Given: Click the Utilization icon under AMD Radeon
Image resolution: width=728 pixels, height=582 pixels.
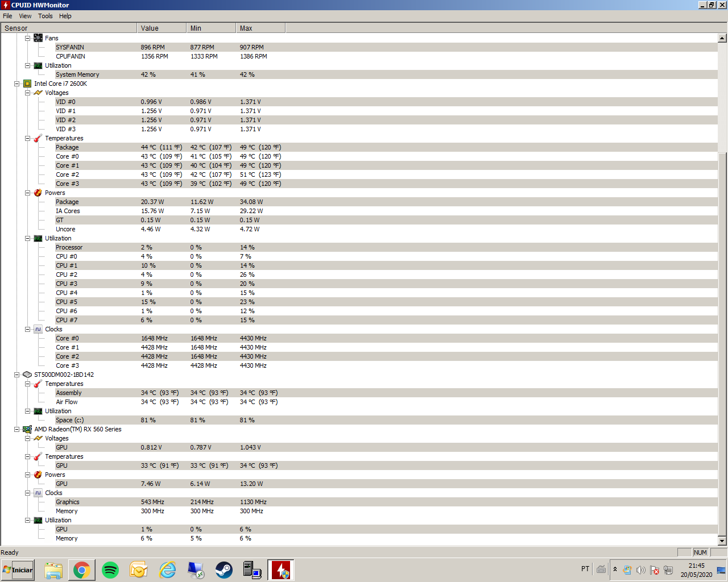Looking at the screenshot, I should point(38,520).
